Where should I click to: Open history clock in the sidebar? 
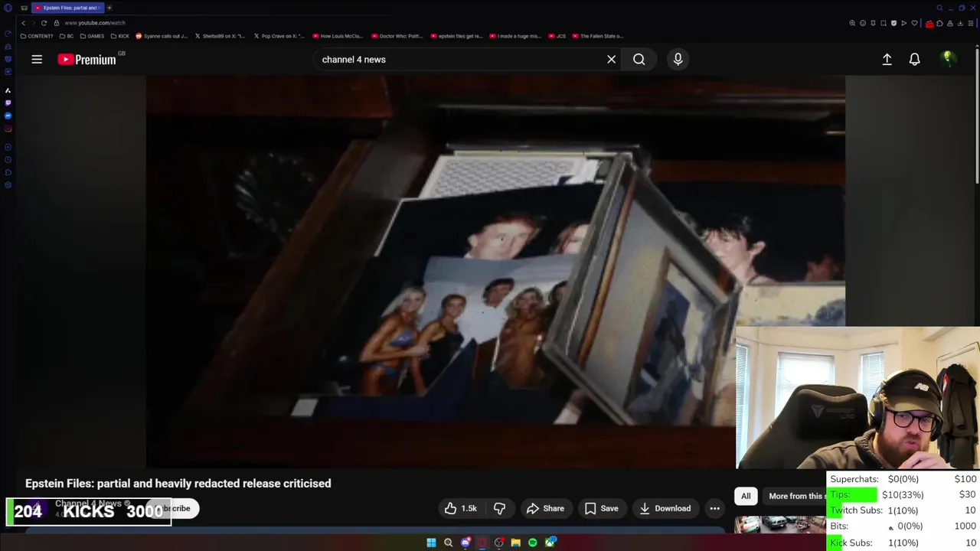[8, 160]
